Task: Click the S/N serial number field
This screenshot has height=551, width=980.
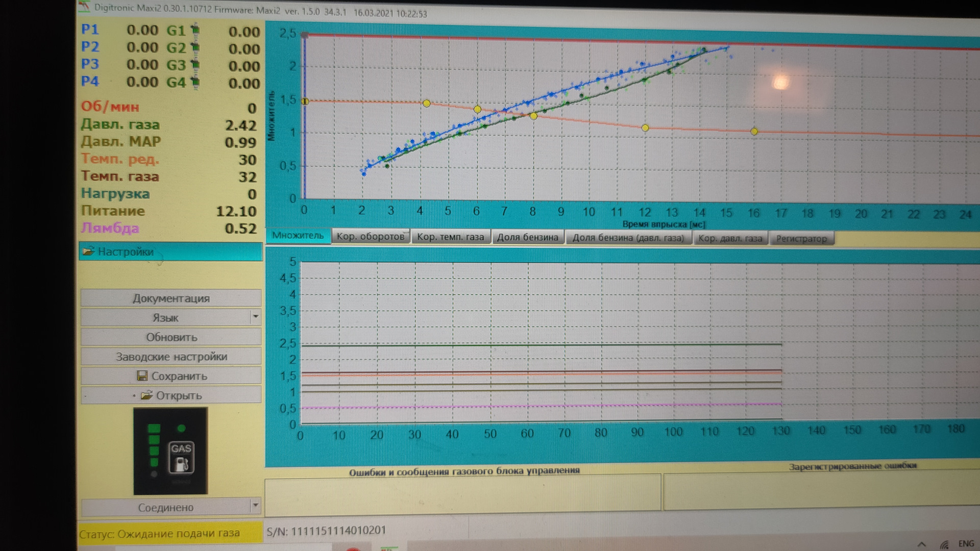Action: pyautogui.click(x=326, y=531)
